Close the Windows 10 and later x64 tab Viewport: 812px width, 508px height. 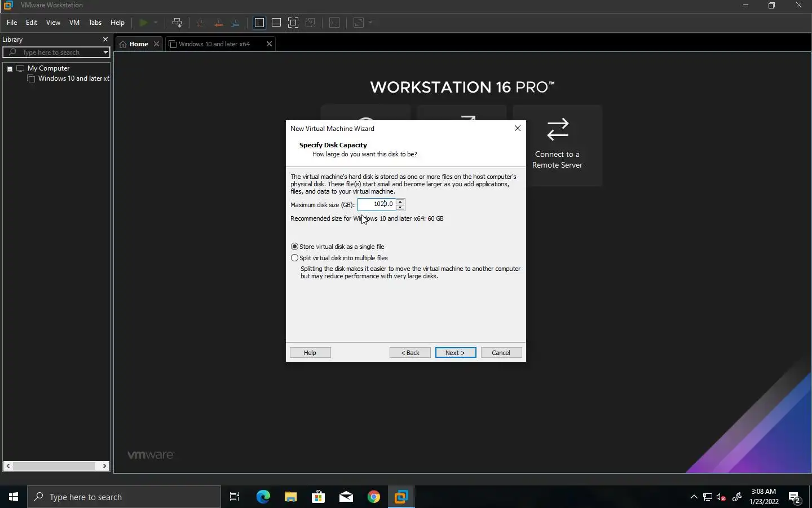[x=269, y=44]
